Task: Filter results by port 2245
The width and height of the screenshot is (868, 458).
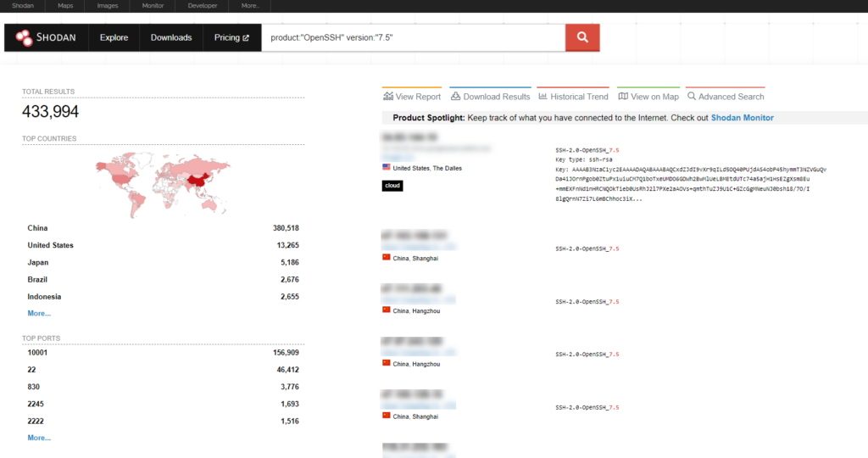Action: pos(36,404)
